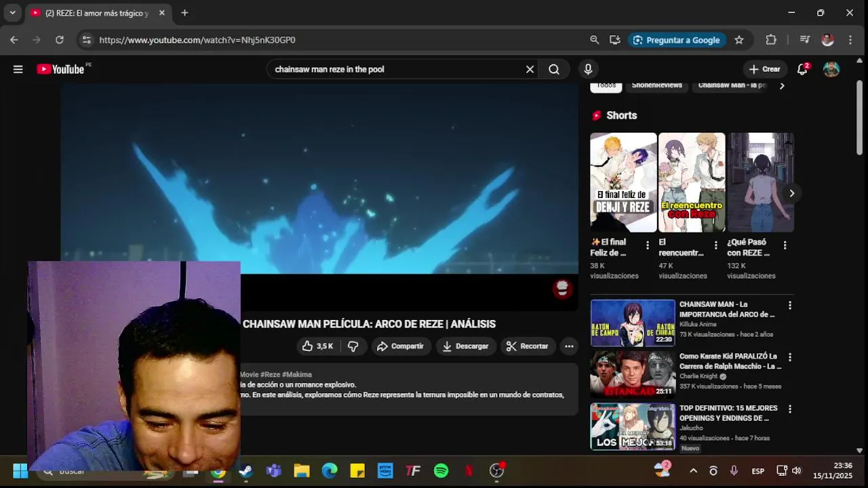Open Microsoft Teams from the taskbar

[x=274, y=471]
